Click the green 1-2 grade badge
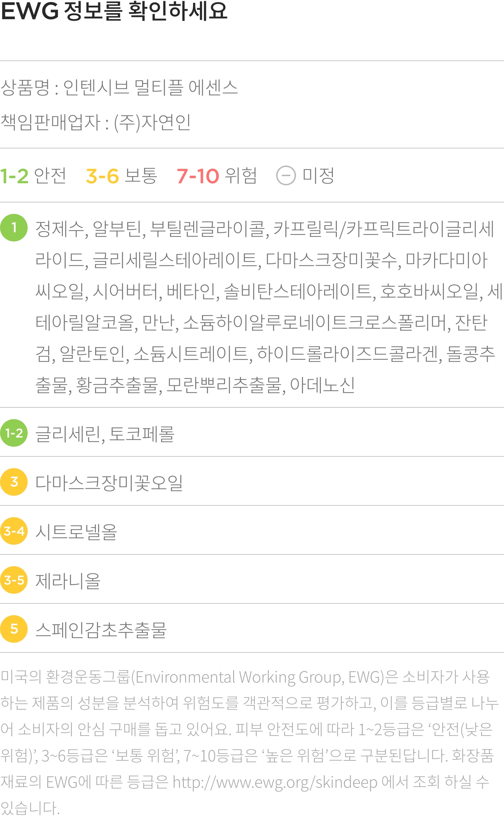504x819 pixels. (x=14, y=433)
